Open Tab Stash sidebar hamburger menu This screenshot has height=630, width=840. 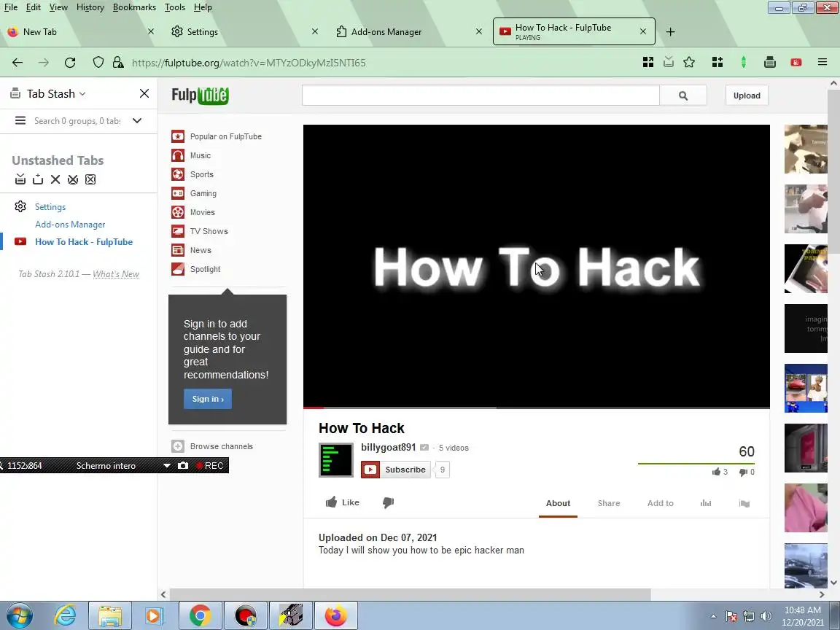coord(20,120)
